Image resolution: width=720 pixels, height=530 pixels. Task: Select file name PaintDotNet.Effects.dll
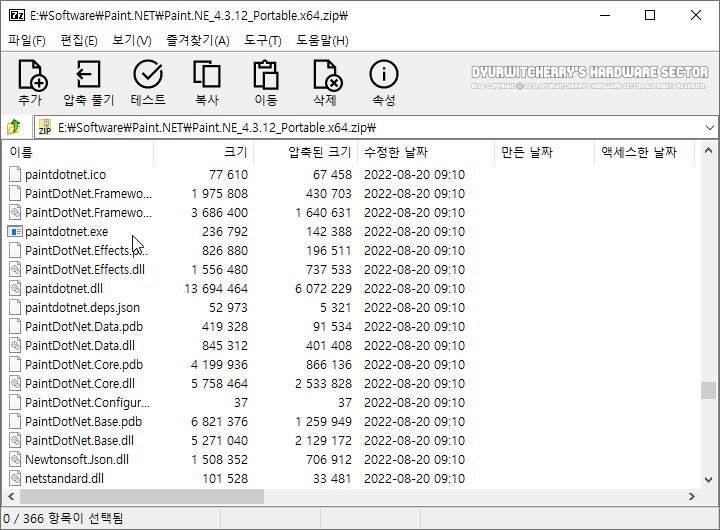click(85, 270)
